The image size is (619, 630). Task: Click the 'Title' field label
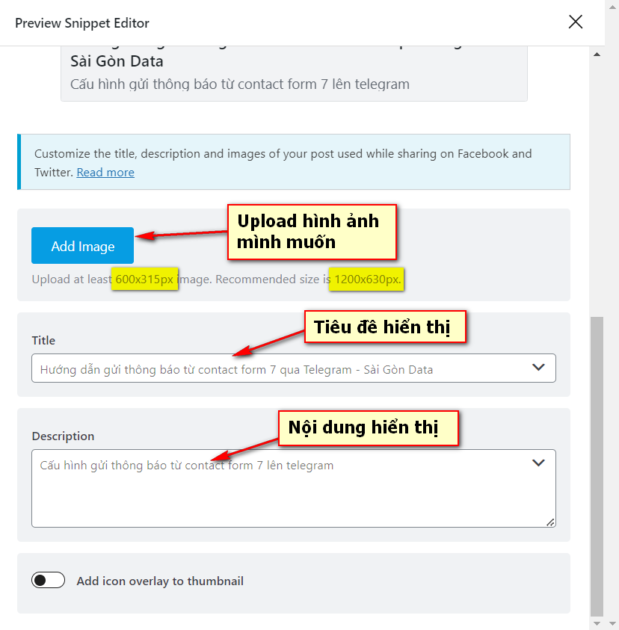[43, 340]
